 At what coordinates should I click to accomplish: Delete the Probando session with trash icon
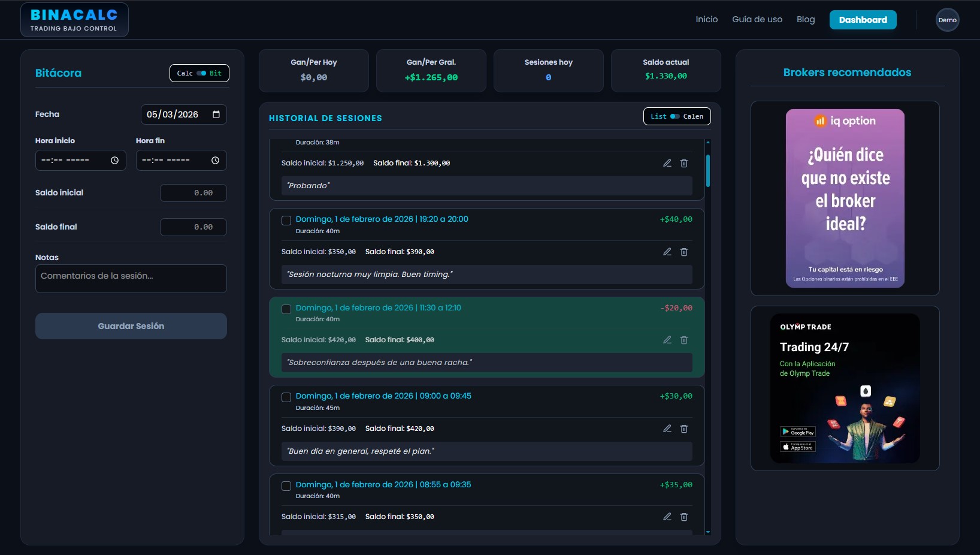[684, 163]
